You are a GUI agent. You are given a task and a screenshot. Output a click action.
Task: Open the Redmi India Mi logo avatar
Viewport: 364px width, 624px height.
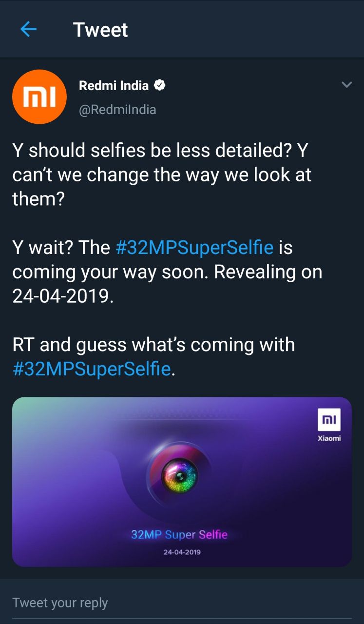(39, 97)
